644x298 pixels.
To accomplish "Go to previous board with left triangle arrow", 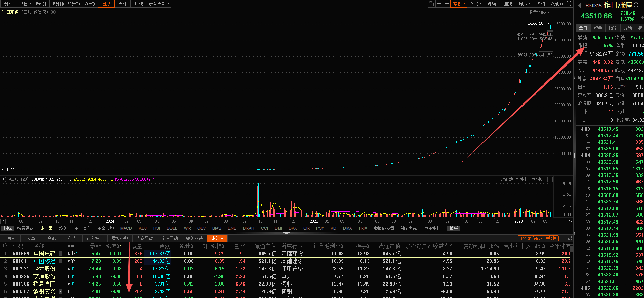I will click(579, 5).
